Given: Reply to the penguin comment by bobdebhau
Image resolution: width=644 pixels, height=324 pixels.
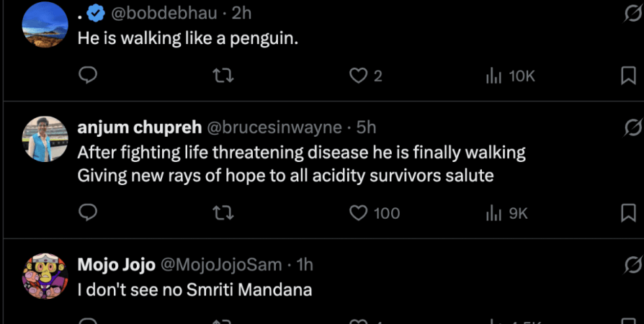Looking at the screenshot, I should tap(88, 76).
